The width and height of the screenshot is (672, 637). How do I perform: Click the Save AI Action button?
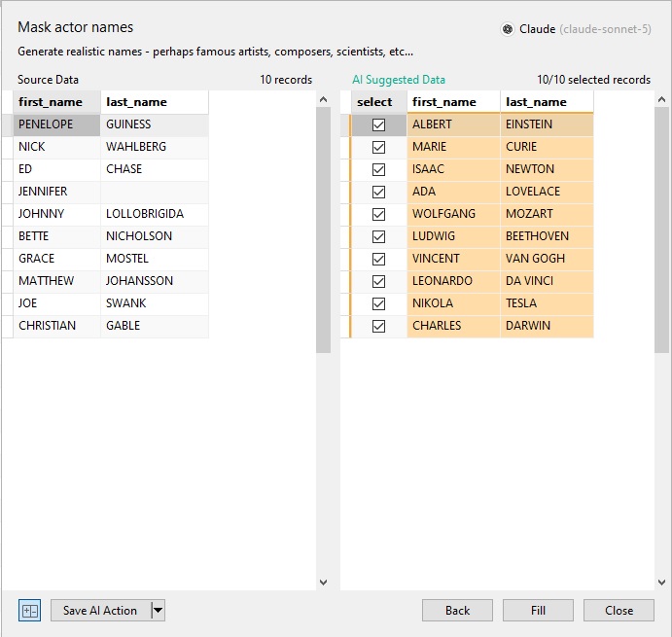[101, 610]
